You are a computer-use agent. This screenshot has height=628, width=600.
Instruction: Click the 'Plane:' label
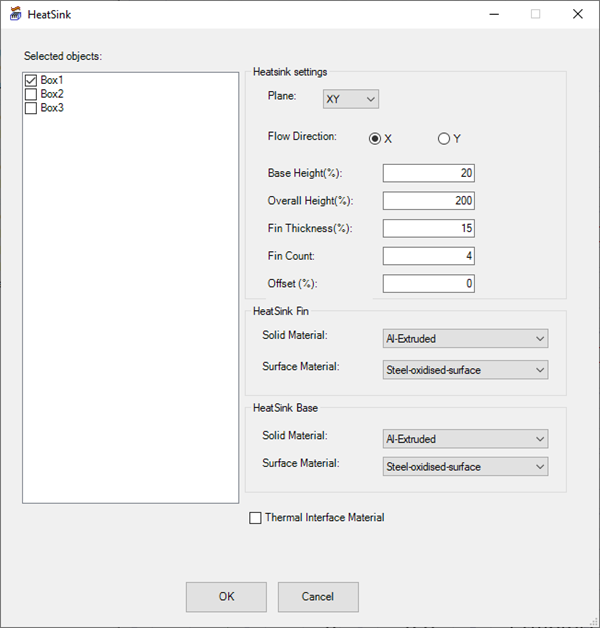(282, 96)
